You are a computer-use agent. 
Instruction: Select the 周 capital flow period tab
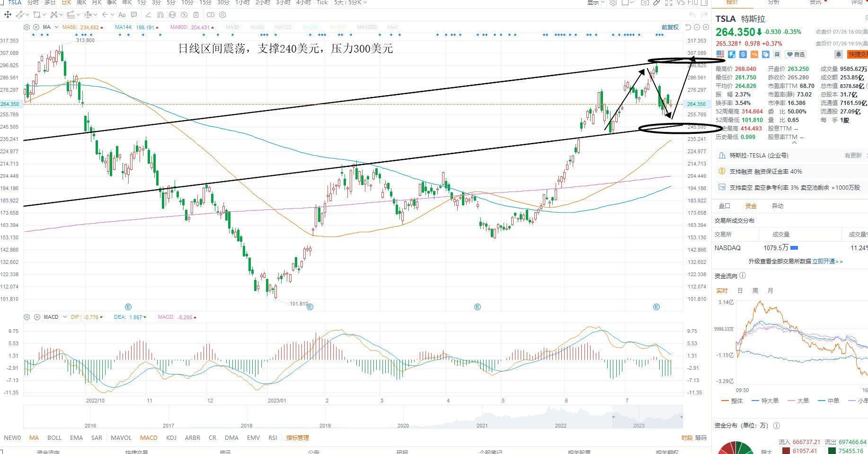(x=755, y=290)
